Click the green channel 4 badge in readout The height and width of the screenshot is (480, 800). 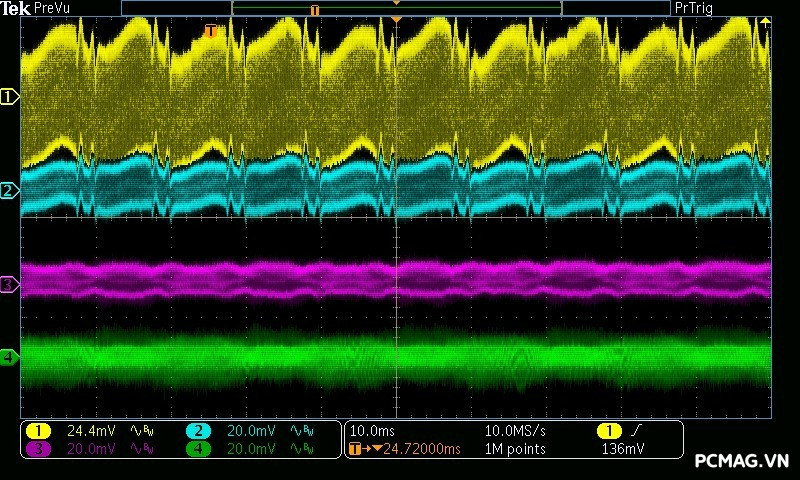[x=199, y=449]
